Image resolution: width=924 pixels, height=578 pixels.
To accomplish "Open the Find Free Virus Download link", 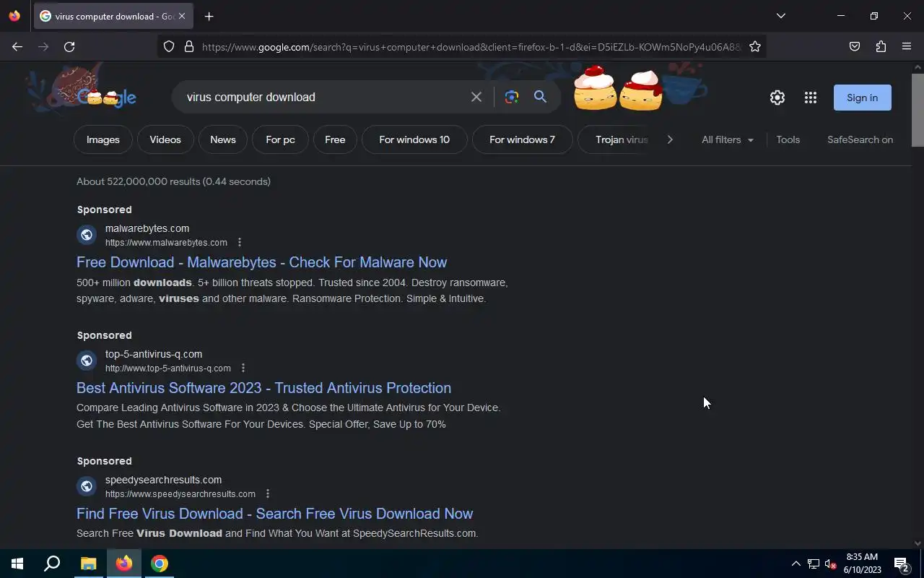I will (275, 514).
